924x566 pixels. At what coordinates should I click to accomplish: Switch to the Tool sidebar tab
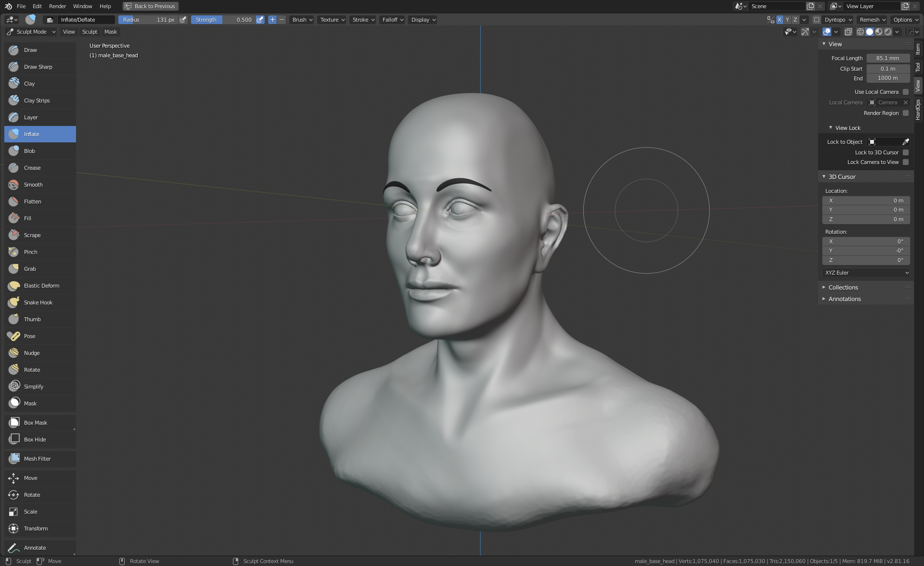(x=918, y=66)
